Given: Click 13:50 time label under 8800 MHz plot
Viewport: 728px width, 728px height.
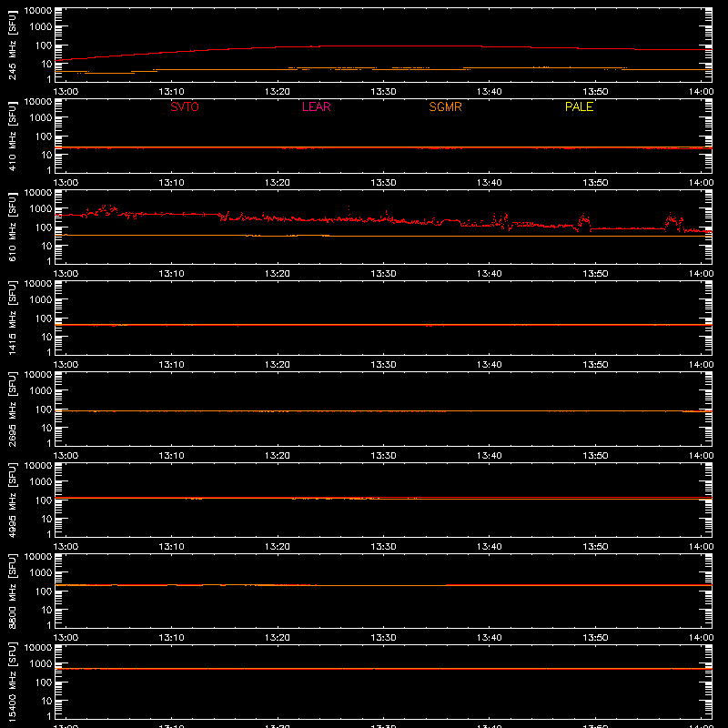Looking at the screenshot, I should point(595,638).
